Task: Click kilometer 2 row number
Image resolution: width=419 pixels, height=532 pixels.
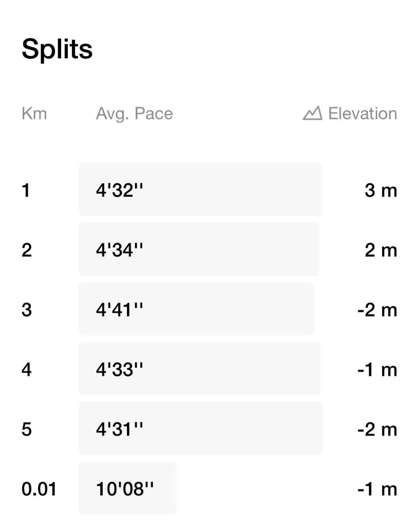Action: pyautogui.click(x=26, y=250)
